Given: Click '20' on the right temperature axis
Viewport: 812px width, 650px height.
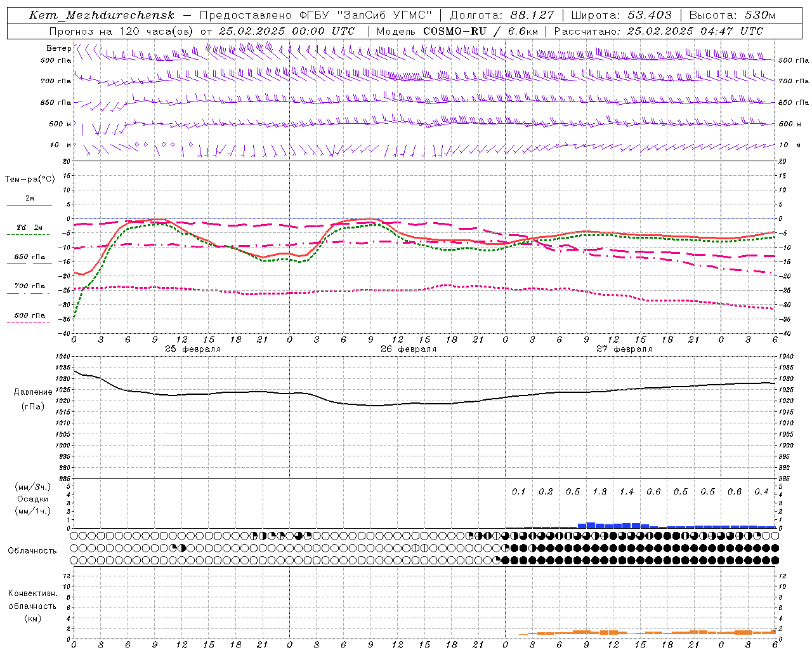Looking at the screenshot, I should 782,161.
